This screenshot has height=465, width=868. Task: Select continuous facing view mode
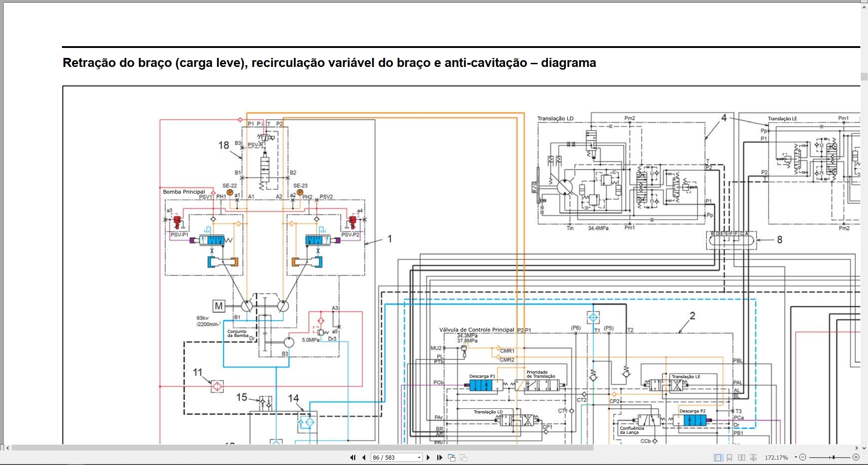pyautogui.click(x=753, y=458)
